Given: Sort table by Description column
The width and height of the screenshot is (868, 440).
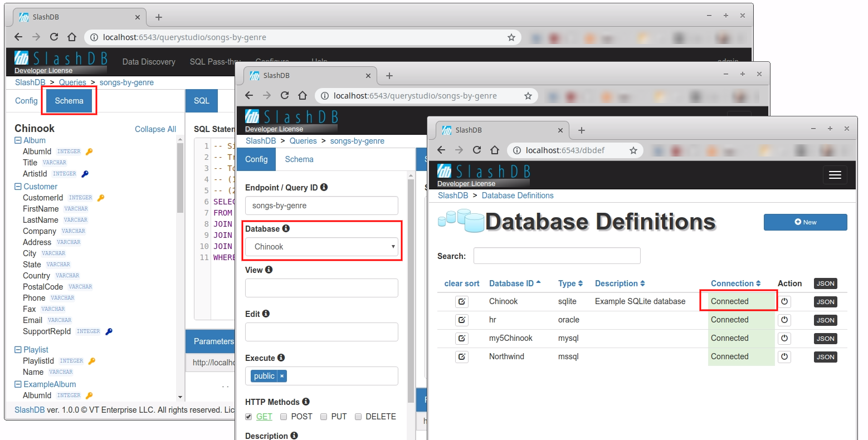Looking at the screenshot, I should [x=620, y=283].
